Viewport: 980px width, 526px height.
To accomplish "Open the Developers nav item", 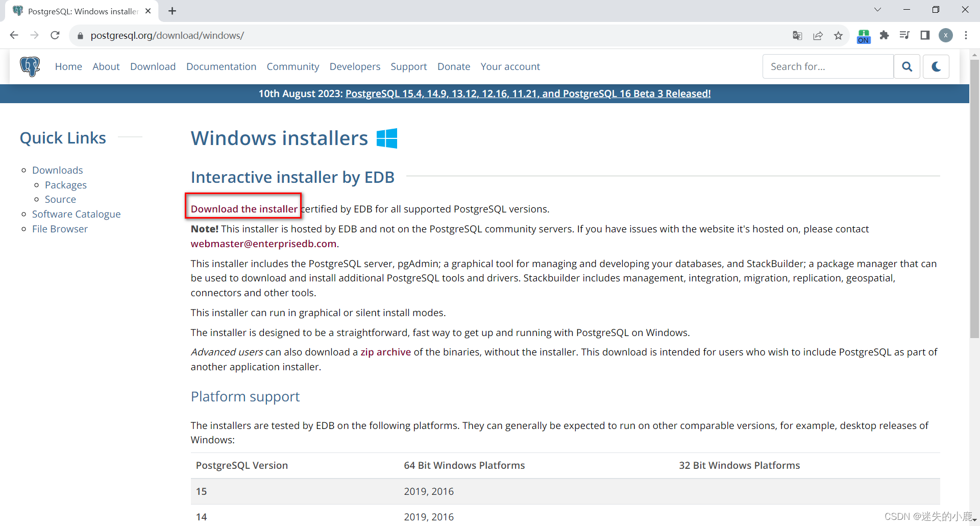I will click(x=355, y=67).
